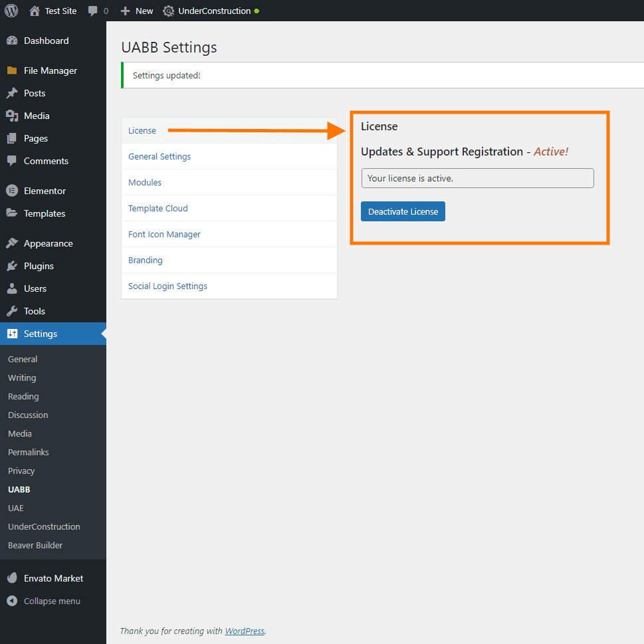
Task: Click the plus icon next to New
Action: [x=125, y=11]
